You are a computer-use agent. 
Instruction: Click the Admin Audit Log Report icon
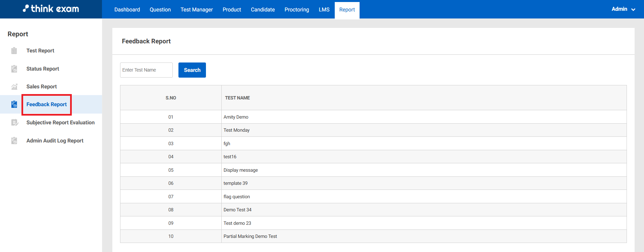coord(14,141)
